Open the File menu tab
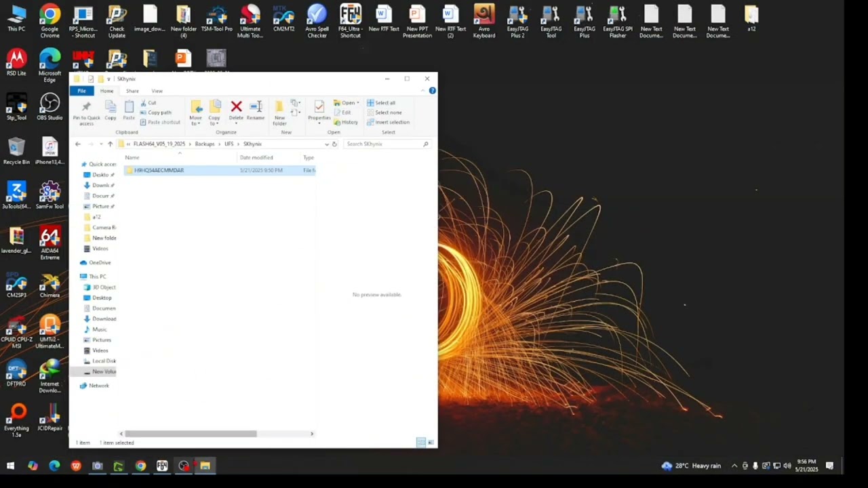The width and height of the screenshot is (868, 488). 81,91
